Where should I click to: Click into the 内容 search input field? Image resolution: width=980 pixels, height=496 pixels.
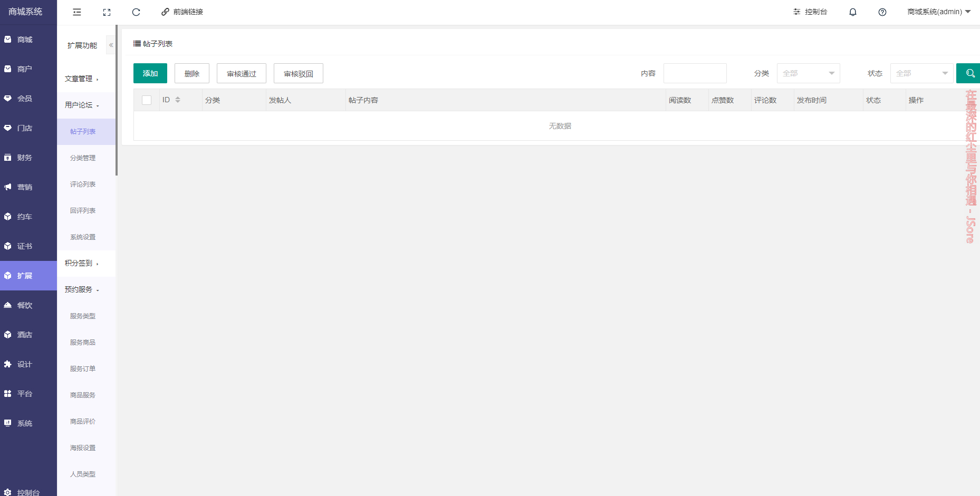point(695,73)
